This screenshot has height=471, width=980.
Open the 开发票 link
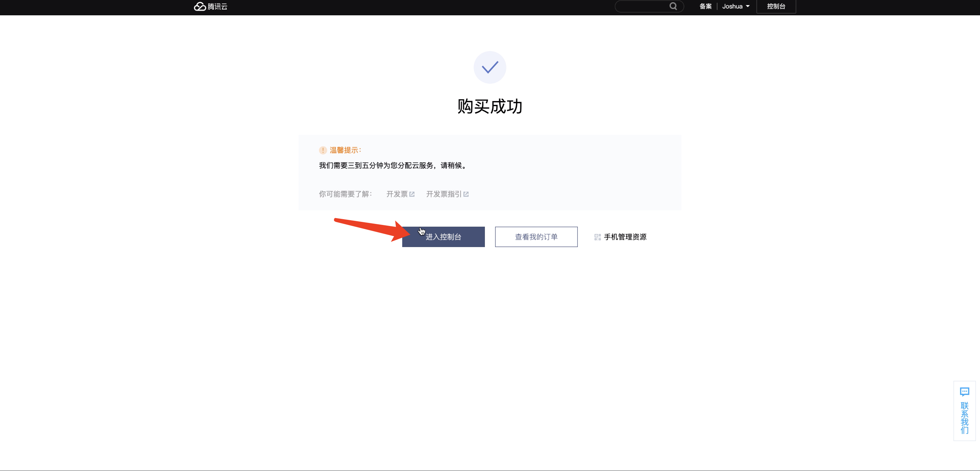397,194
